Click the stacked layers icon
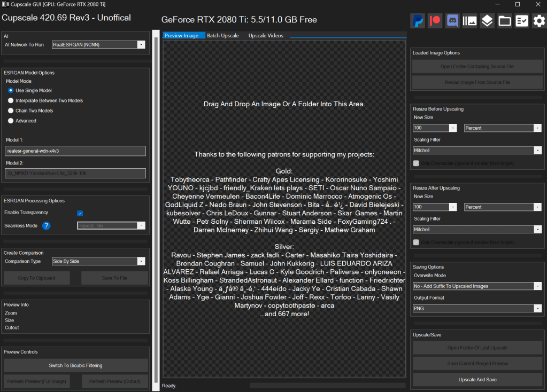547x392 pixels. (487, 21)
